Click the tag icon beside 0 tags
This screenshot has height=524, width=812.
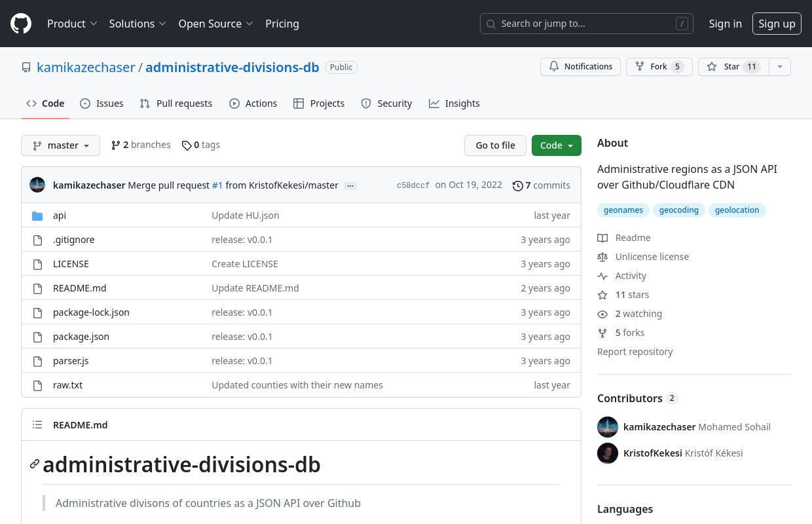tap(187, 145)
